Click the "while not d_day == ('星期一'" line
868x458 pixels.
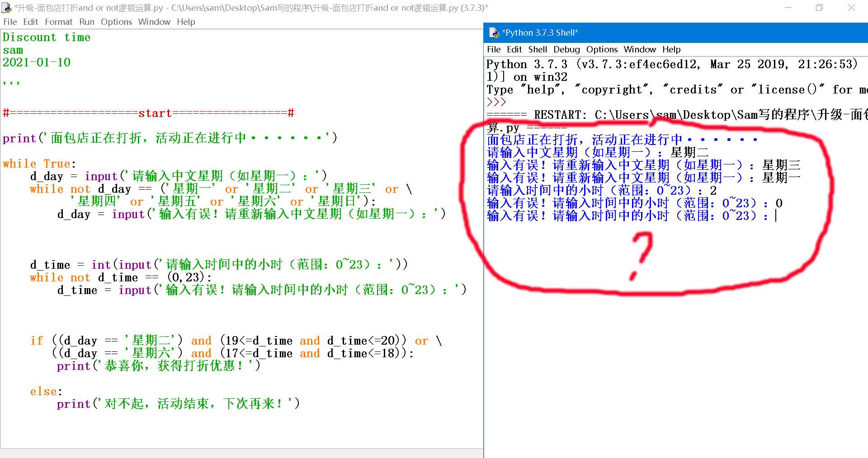point(221,189)
